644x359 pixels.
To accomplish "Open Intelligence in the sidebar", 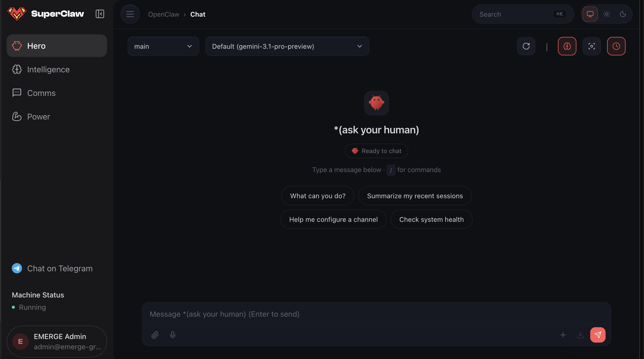I will click(x=48, y=69).
